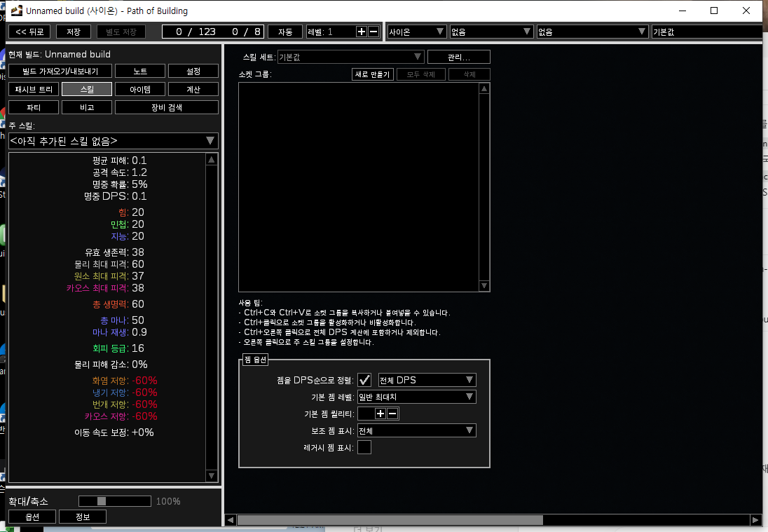
Task: Expand the main skill (주 스킬) dropdown
Action: pyautogui.click(x=113, y=141)
